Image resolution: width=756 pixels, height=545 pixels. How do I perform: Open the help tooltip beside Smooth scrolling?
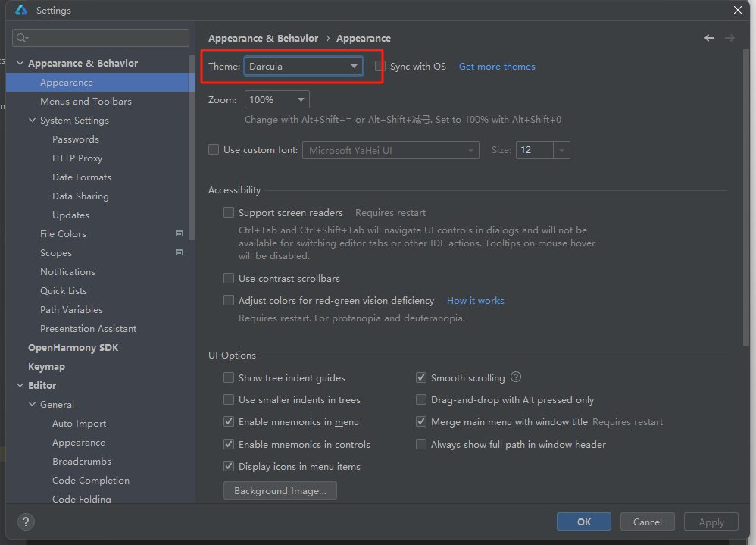click(x=516, y=377)
